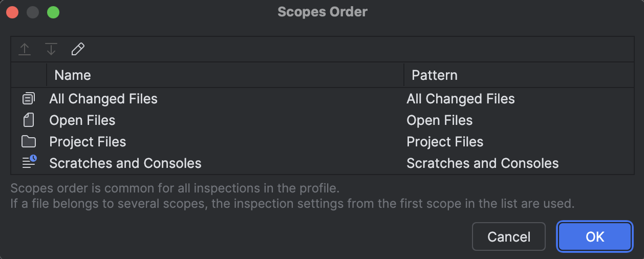Click the pencil Edit Scopes icon
The width and height of the screenshot is (644, 259).
click(x=78, y=49)
